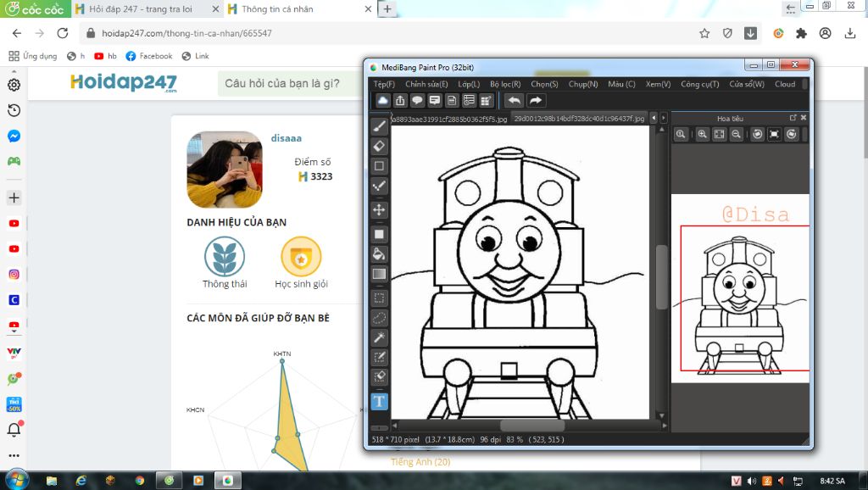The image size is (868, 490).
Task: Pick the Dot tool with checkmark icon
Action: [x=379, y=186]
